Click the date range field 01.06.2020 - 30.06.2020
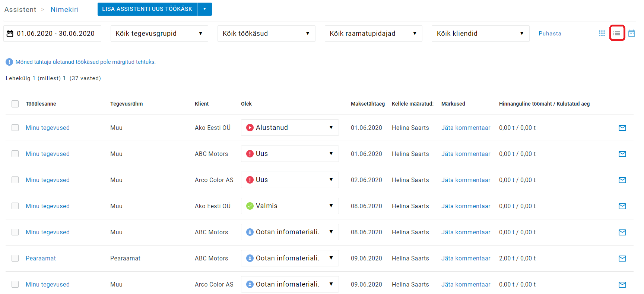Screen dimensions: 644x294 52,34
